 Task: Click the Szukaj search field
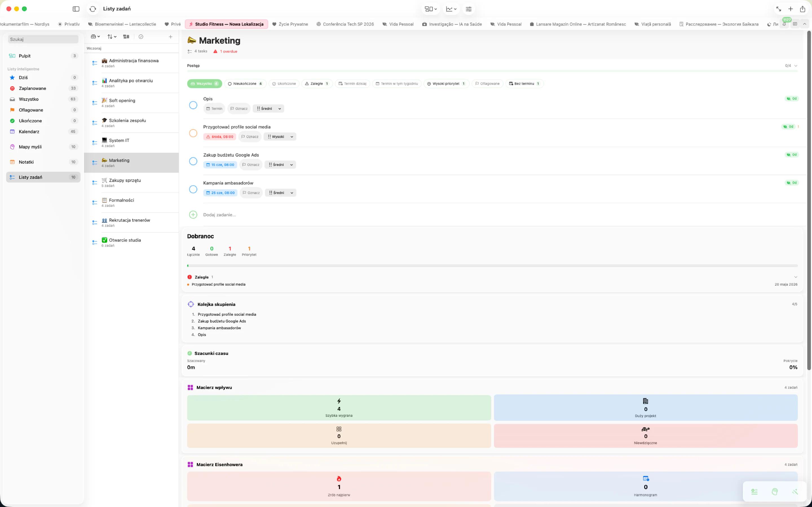click(x=43, y=39)
